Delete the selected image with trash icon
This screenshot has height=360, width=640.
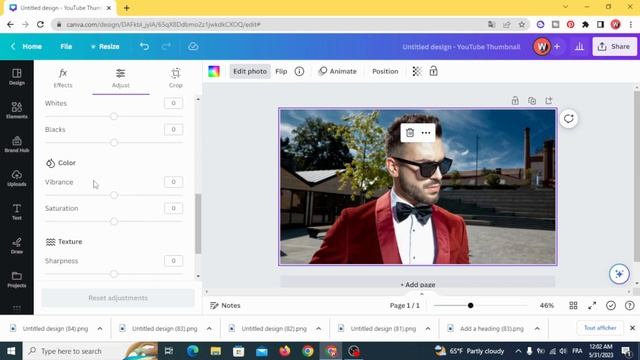click(410, 133)
